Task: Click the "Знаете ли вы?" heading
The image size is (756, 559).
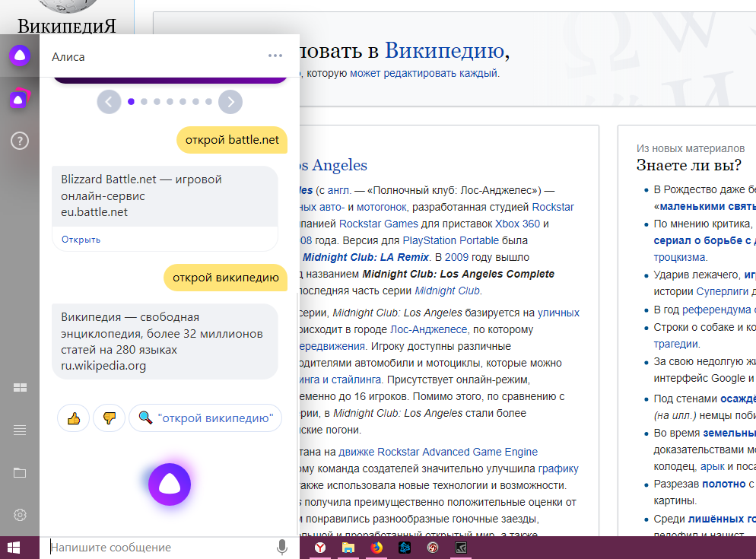Action: (x=688, y=165)
